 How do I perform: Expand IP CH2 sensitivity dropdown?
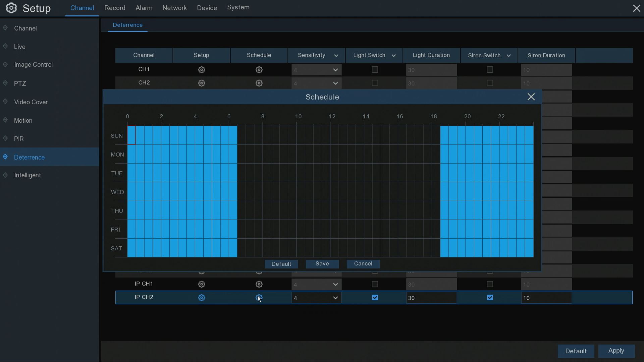(x=335, y=298)
